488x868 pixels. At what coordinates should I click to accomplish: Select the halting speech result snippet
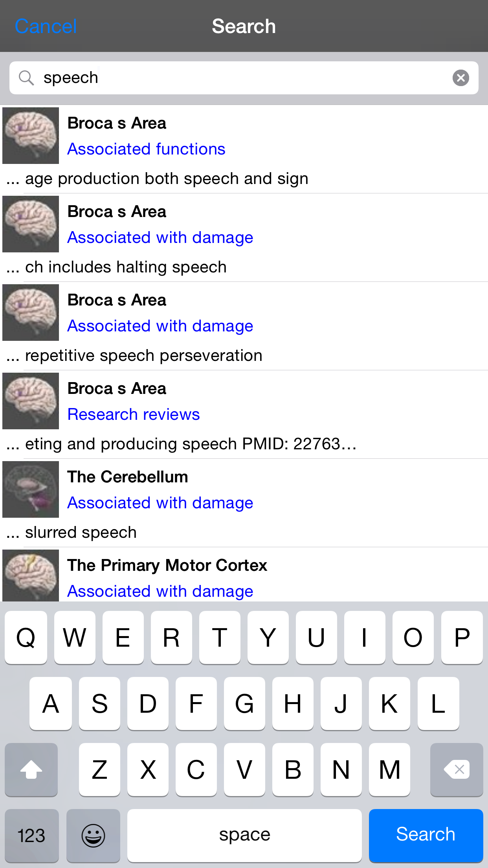[126, 267]
